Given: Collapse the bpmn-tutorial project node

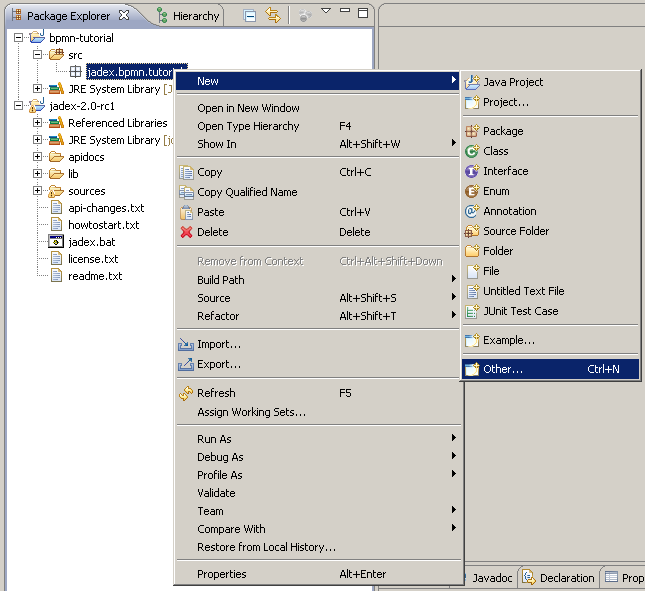Looking at the screenshot, I should tap(19, 38).
